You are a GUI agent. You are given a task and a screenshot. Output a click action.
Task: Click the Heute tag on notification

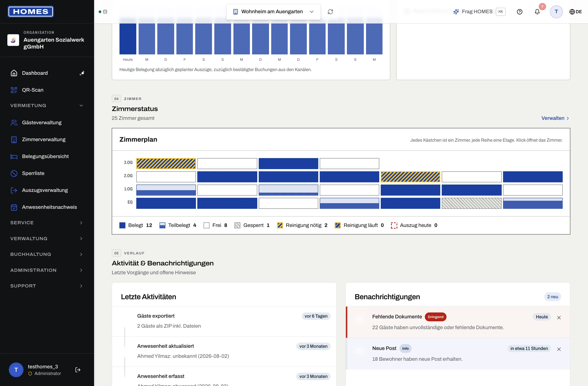click(542, 317)
